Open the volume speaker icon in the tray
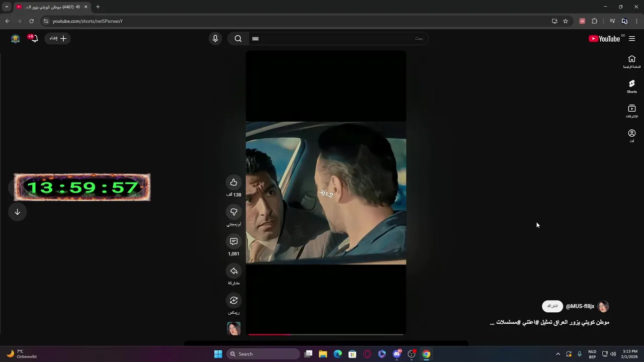This screenshot has width=644, height=362. click(x=613, y=354)
